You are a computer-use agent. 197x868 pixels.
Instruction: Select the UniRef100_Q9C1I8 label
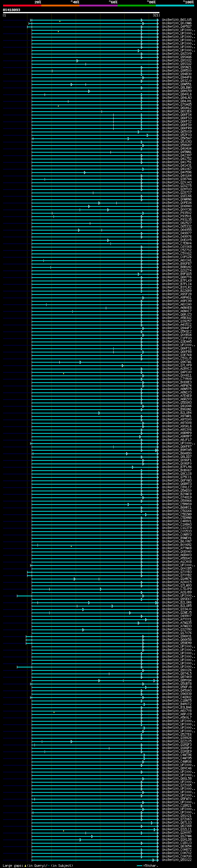pyautogui.click(x=177, y=474)
